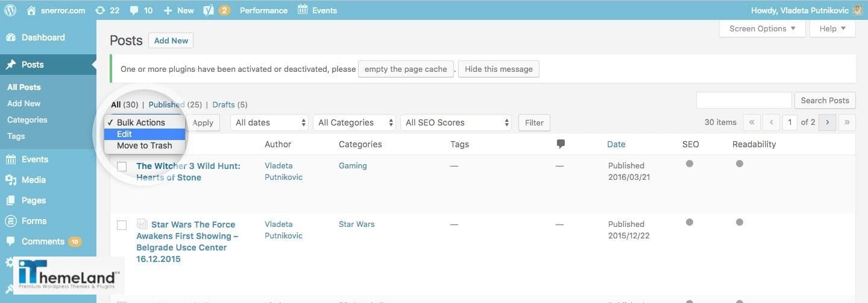Screen dimensions: 868x303
Task: Select All Posts in the sidebar submenu
Action: coord(24,87)
